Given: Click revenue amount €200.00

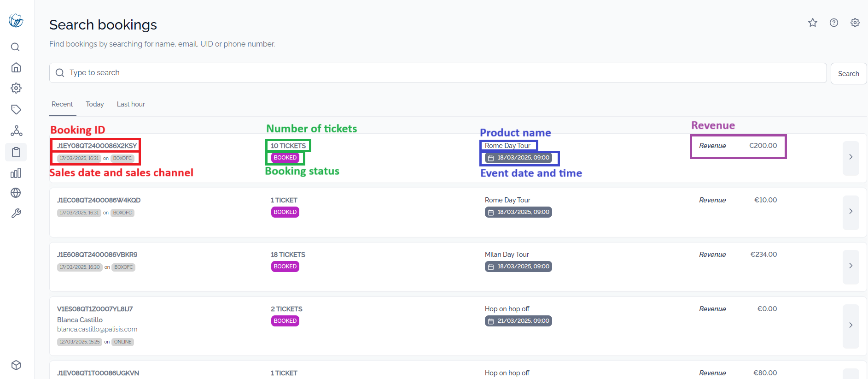Looking at the screenshot, I should [x=763, y=146].
